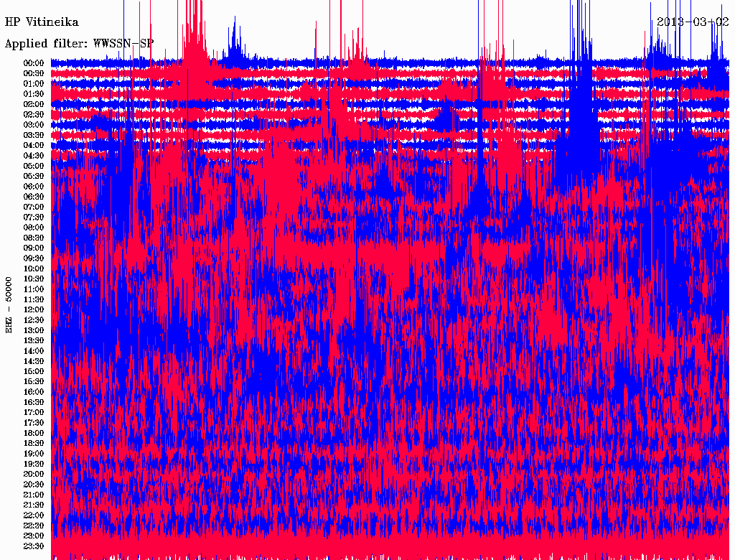735x560 pixels.
Task: Click the 00:30 time label
Action: point(34,73)
